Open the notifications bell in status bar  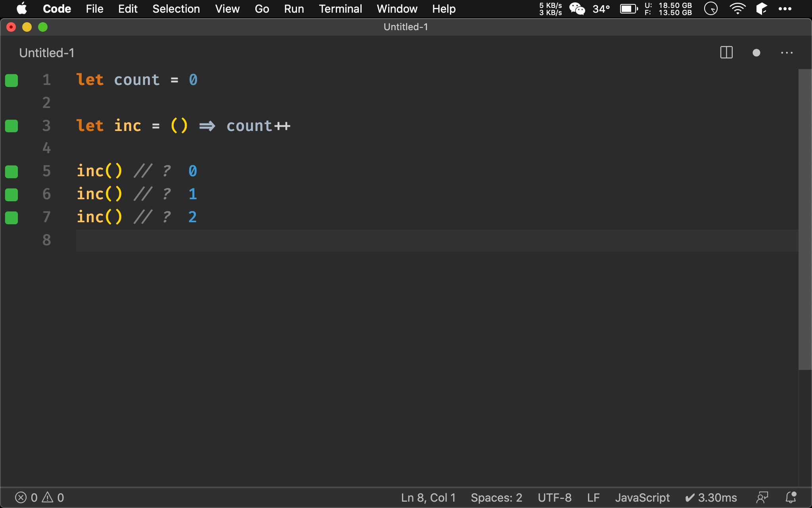pos(791,497)
